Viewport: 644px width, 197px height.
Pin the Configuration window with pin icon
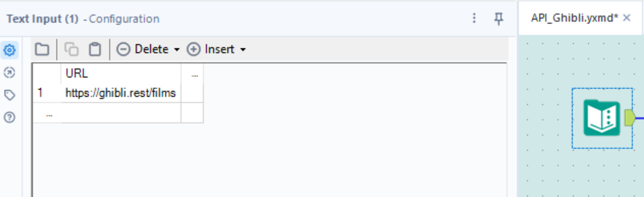498,19
